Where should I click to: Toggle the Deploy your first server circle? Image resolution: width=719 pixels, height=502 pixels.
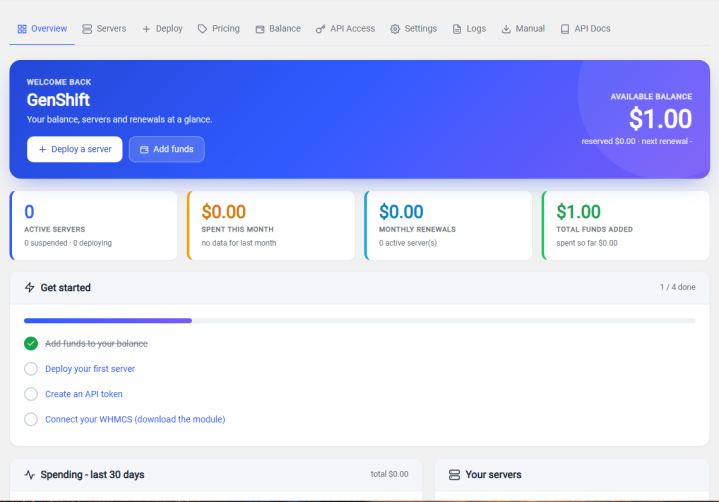[x=31, y=369]
